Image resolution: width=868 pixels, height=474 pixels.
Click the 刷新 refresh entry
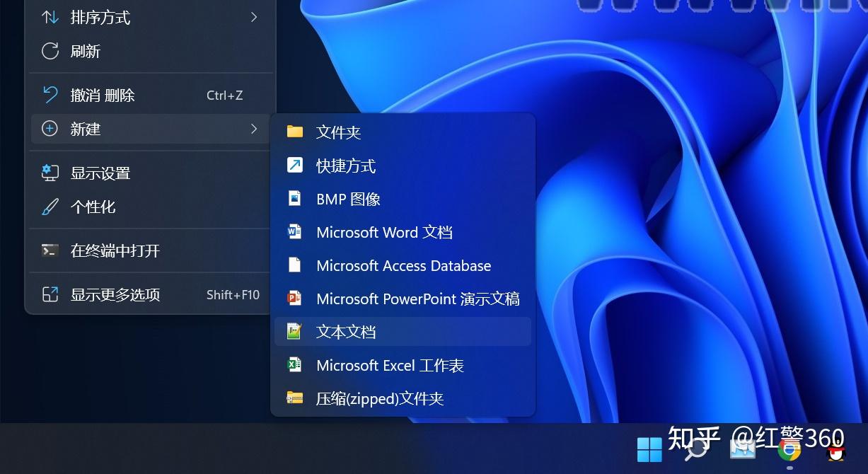(x=151, y=51)
